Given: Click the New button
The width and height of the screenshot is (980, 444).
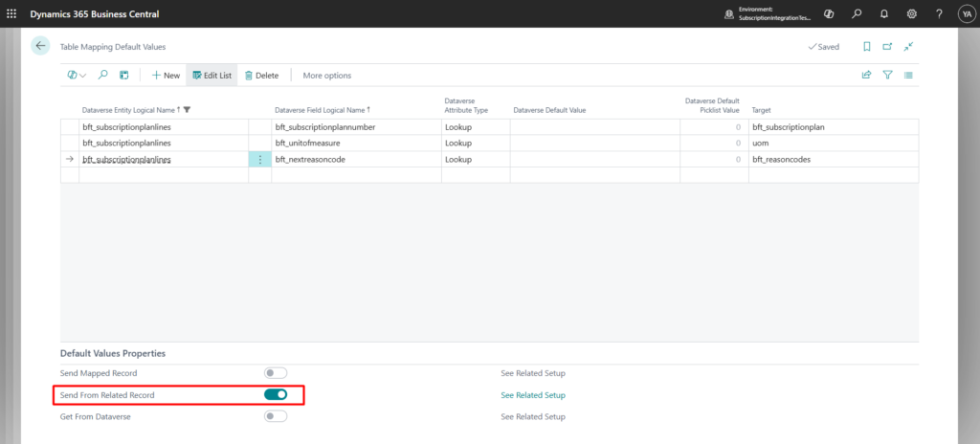Looking at the screenshot, I should point(166,75).
